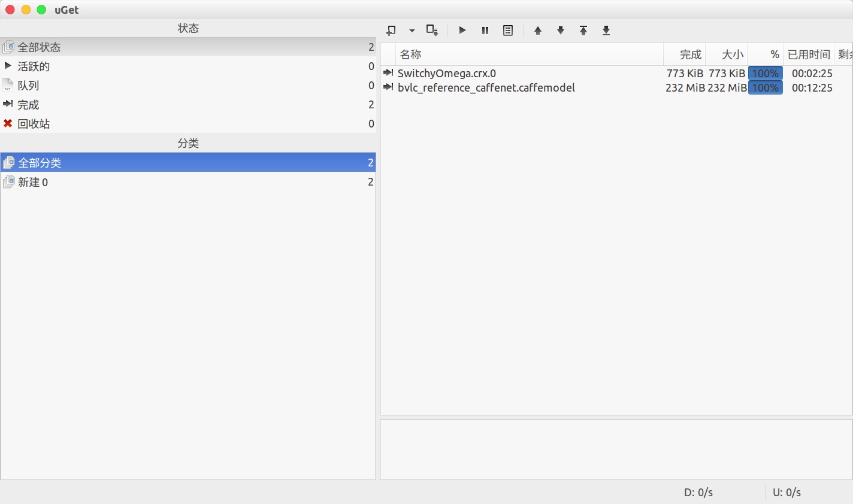Move selected download up one position

click(x=538, y=31)
